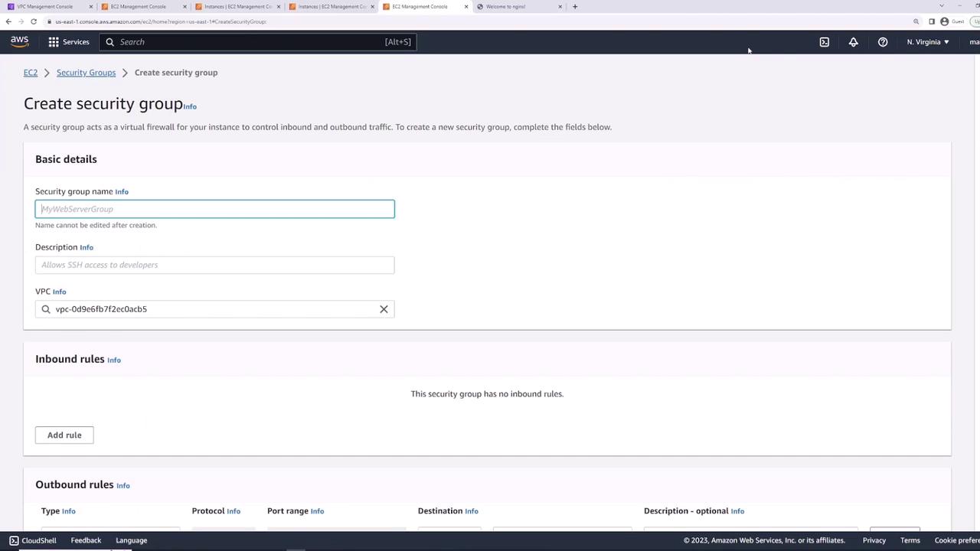Open the Privacy link in footer
This screenshot has width=980, height=551.
[874, 540]
